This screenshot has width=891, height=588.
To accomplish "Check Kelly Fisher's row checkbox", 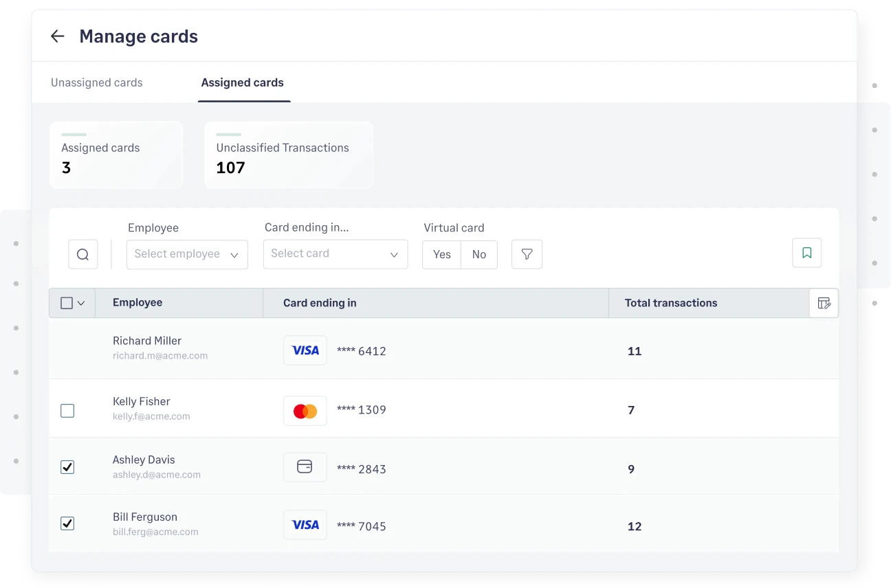I will (x=67, y=410).
